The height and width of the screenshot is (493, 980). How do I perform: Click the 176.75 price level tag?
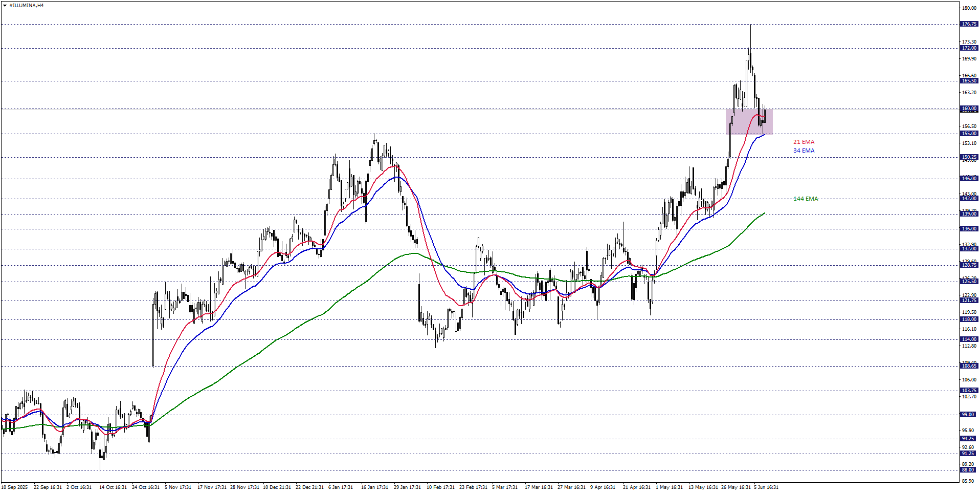(969, 24)
